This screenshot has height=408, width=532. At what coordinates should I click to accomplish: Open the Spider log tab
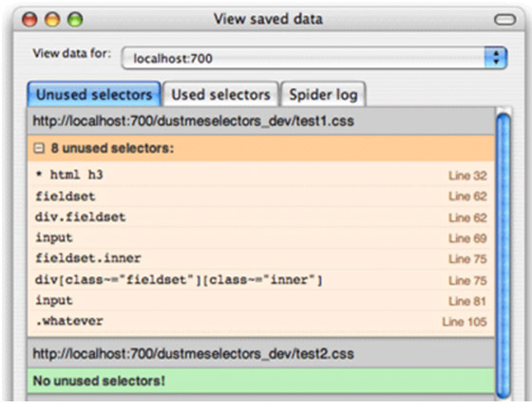click(323, 95)
